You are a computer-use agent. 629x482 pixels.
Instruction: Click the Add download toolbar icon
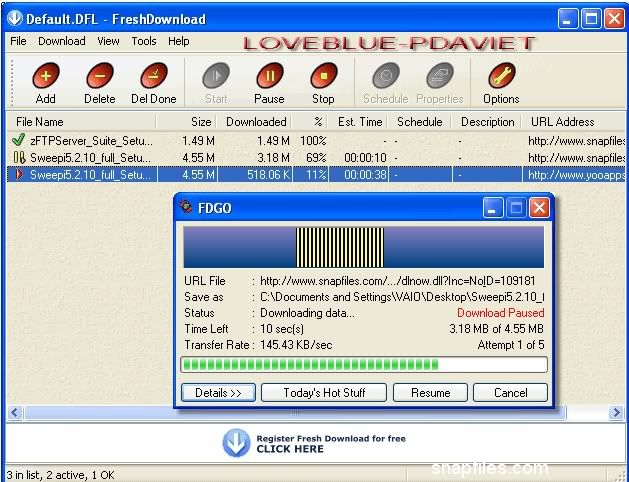pyautogui.click(x=46, y=76)
